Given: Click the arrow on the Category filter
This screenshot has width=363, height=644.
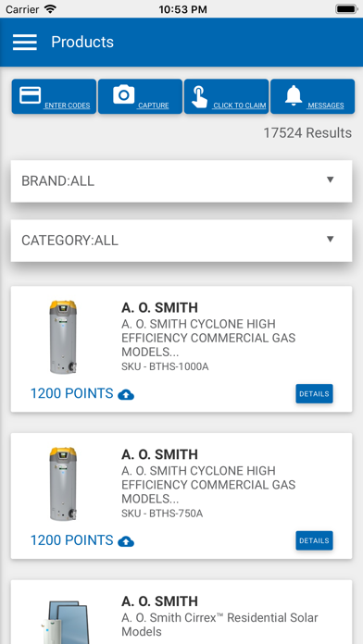Looking at the screenshot, I should click(330, 239).
